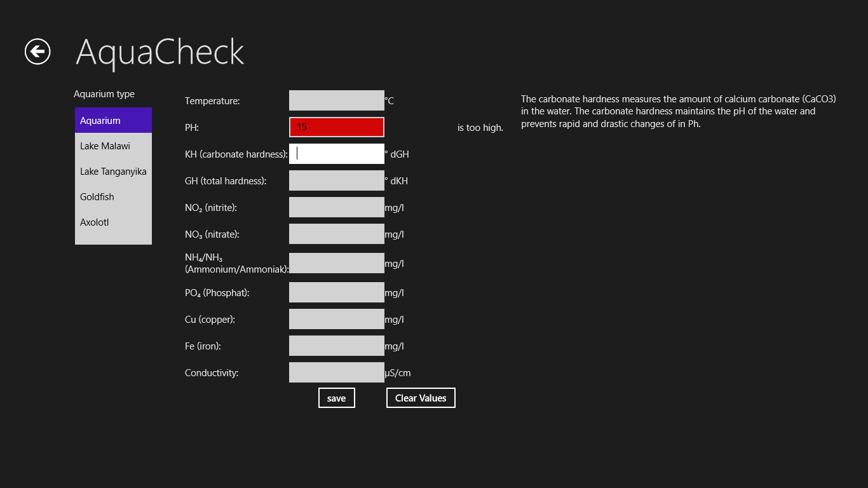Select Aquarium in aquarium type list
This screenshot has width=868, height=488.
[x=113, y=121]
